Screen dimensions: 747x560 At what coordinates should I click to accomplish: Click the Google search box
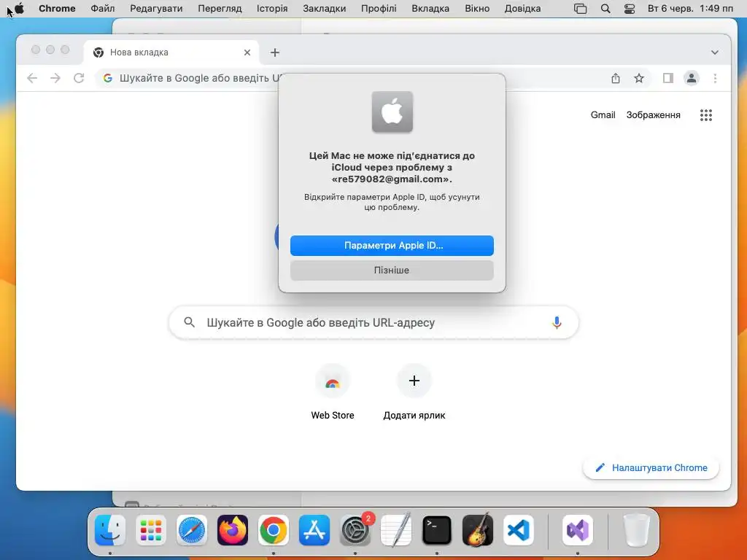click(374, 323)
